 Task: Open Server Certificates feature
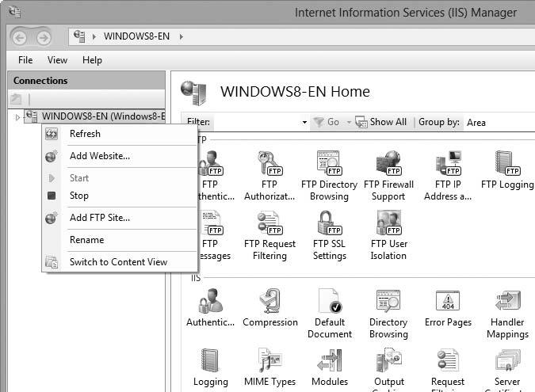coord(507,370)
